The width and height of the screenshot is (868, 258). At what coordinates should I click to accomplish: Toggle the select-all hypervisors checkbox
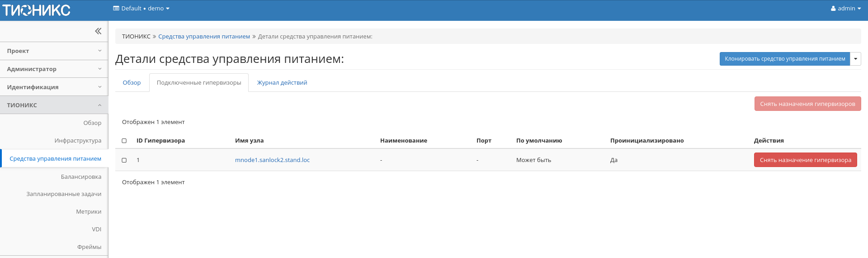click(x=124, y=141)
